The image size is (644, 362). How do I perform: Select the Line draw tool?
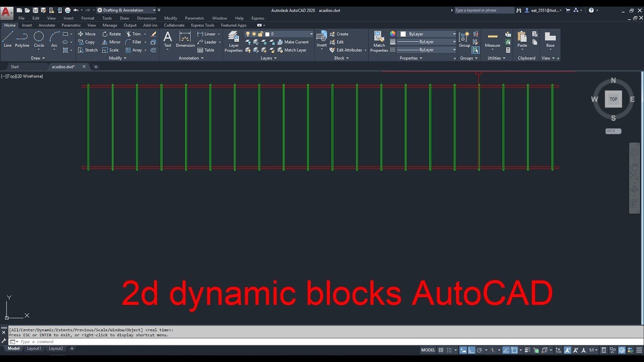tap(8, 39)
